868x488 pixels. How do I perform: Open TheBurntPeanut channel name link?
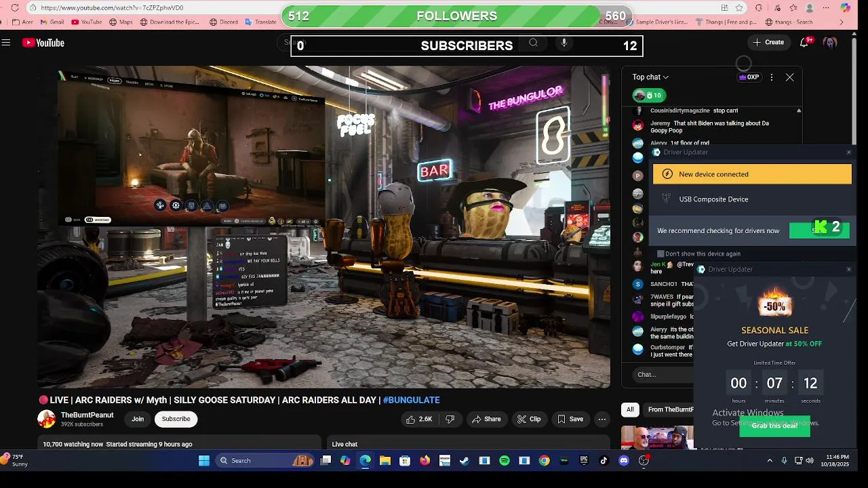87,415
